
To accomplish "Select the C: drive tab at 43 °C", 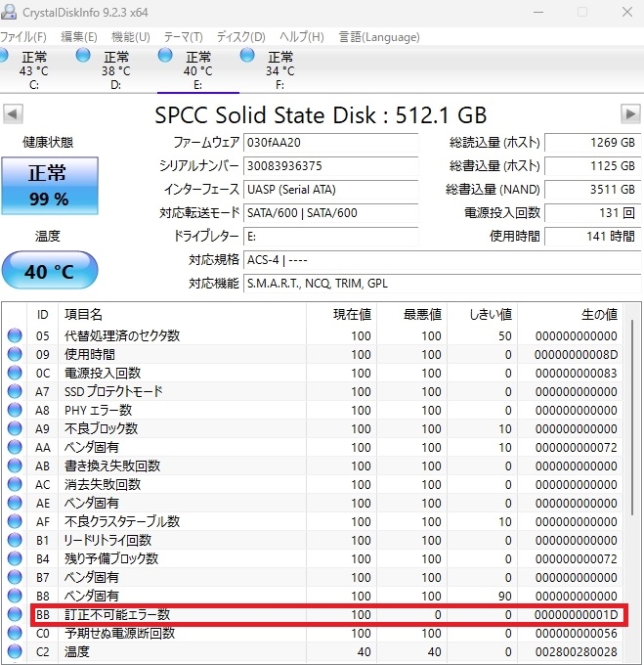I will point(32,69).
